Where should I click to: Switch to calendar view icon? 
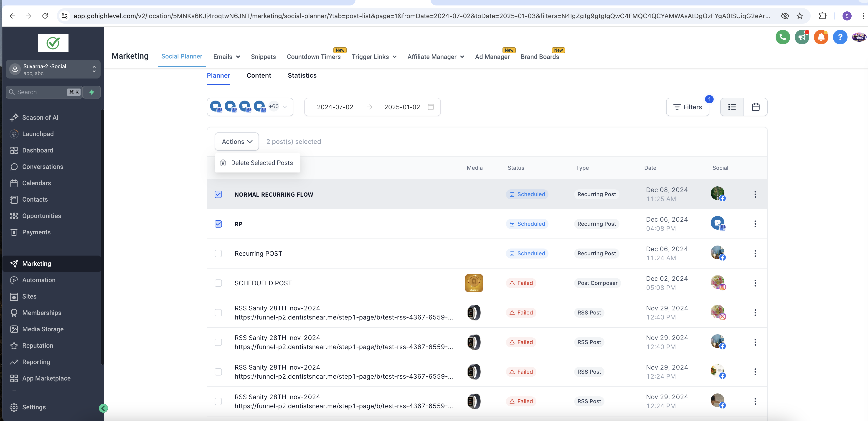pos(755,107)
